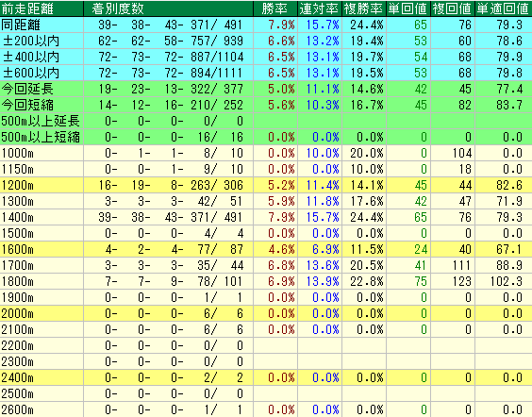
Task: Select the 1800m distance row
Action: [266, 282]
